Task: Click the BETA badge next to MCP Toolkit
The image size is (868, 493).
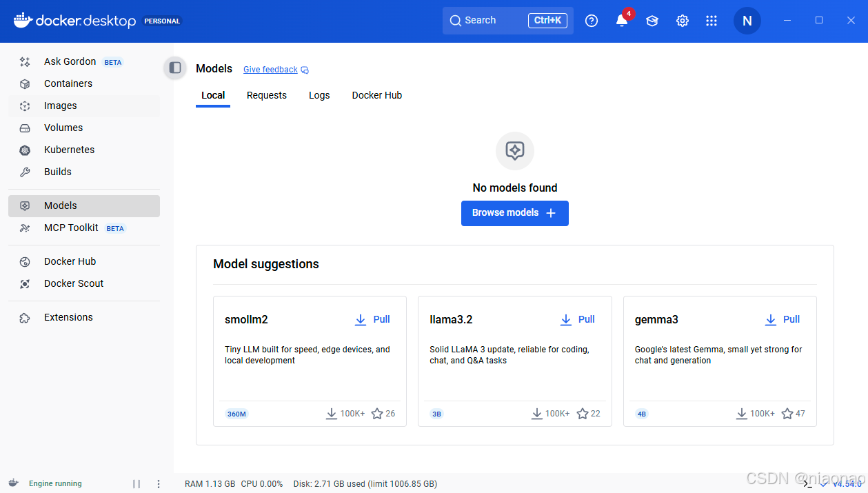Action: (x=115, y=228)
